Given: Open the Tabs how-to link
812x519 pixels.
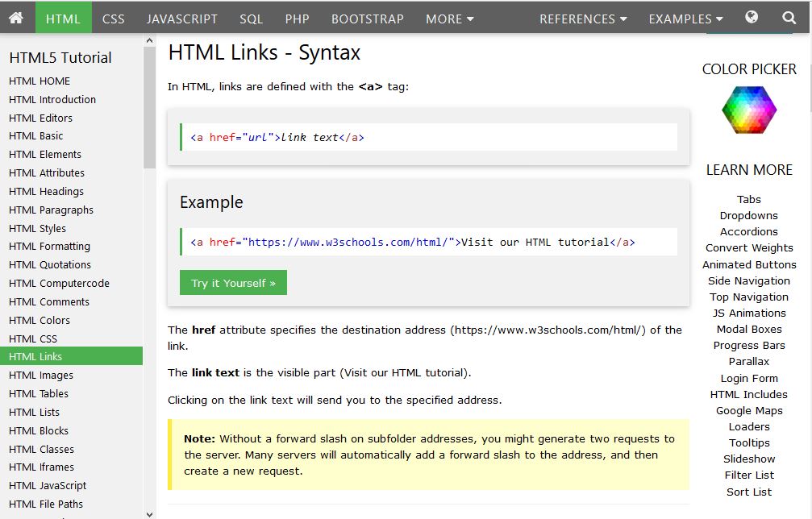Looking at the screenshot, I should [749, 199].
